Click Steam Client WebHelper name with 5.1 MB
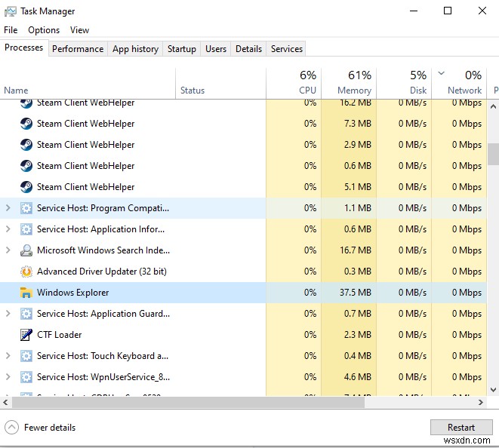The width and height of the screenshot is (499, 448). click(x=85, y=187)
